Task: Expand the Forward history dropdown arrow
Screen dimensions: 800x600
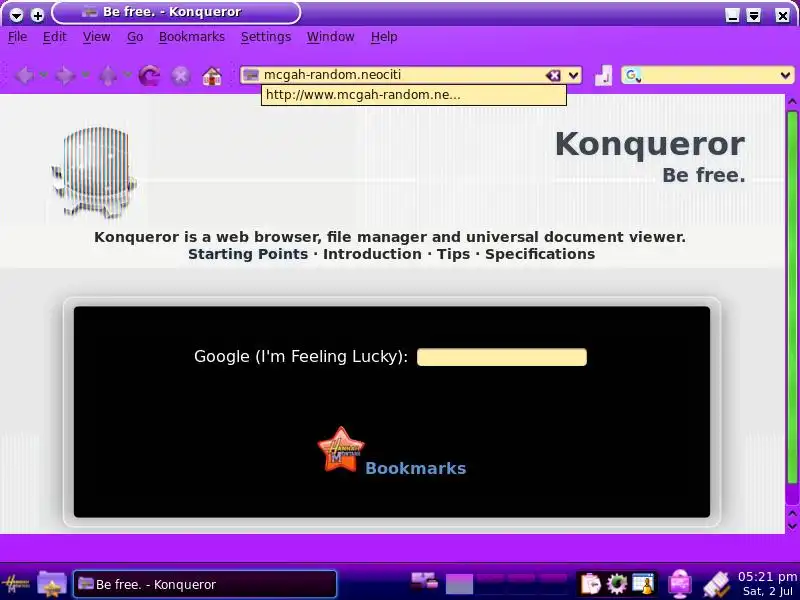Action: (85, 76)
